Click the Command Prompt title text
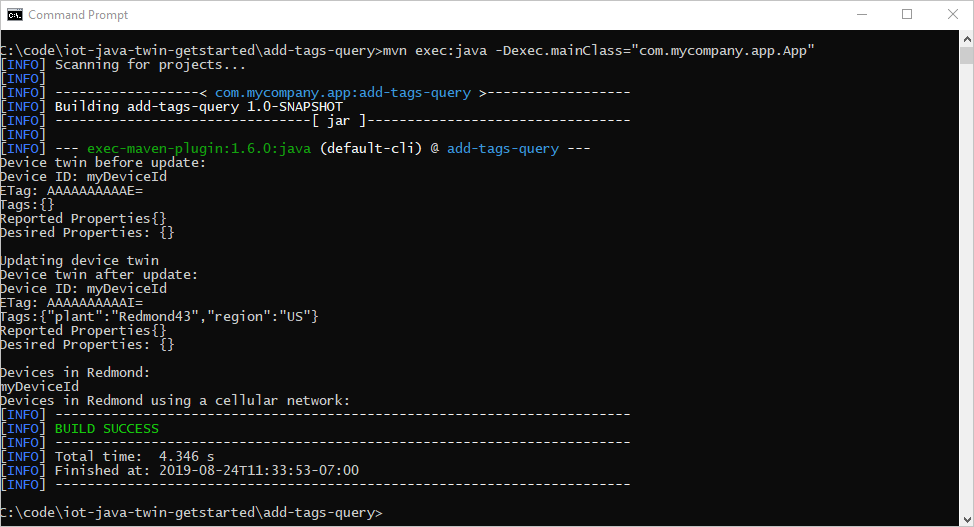This screenshot has height=527, width=974. click(78, 14)
